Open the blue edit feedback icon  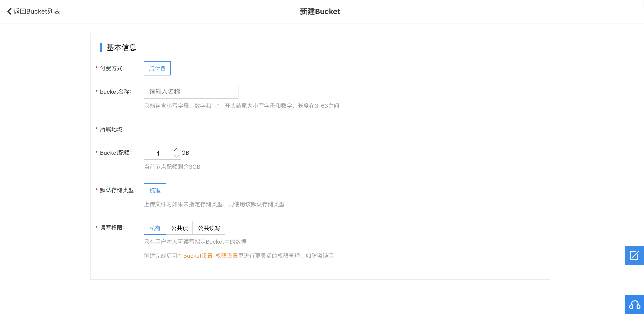634,255
